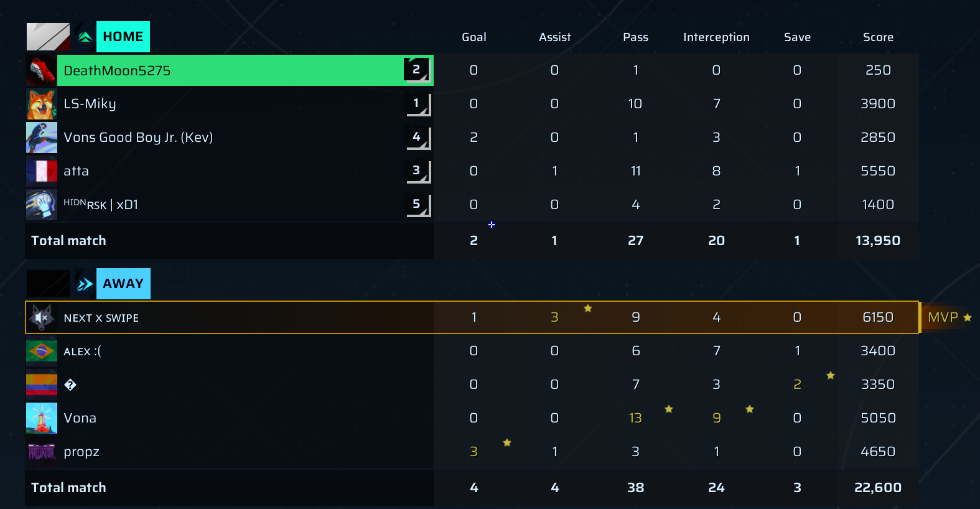Open LS-Miky's fox avatar
Image resolution: width=980 pixels, height=509 pixels.
click(42, 104)
